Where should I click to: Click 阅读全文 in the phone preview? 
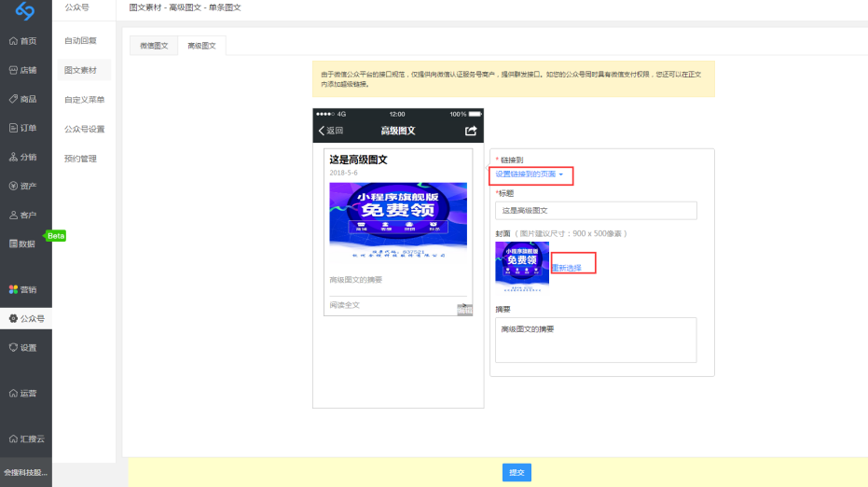(345, 305)
